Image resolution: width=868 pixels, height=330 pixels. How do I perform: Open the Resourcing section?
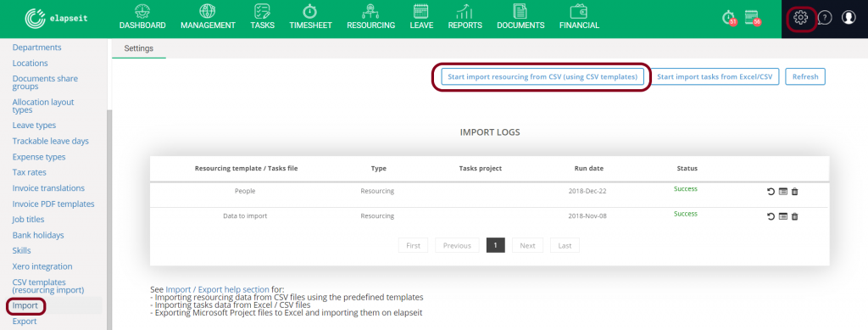click(371, 17)
